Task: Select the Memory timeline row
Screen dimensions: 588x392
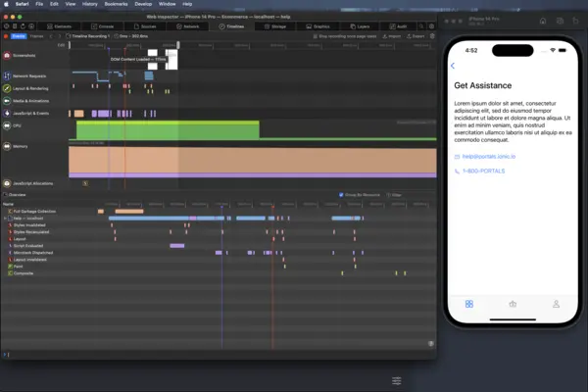Action: pos(20,146)
